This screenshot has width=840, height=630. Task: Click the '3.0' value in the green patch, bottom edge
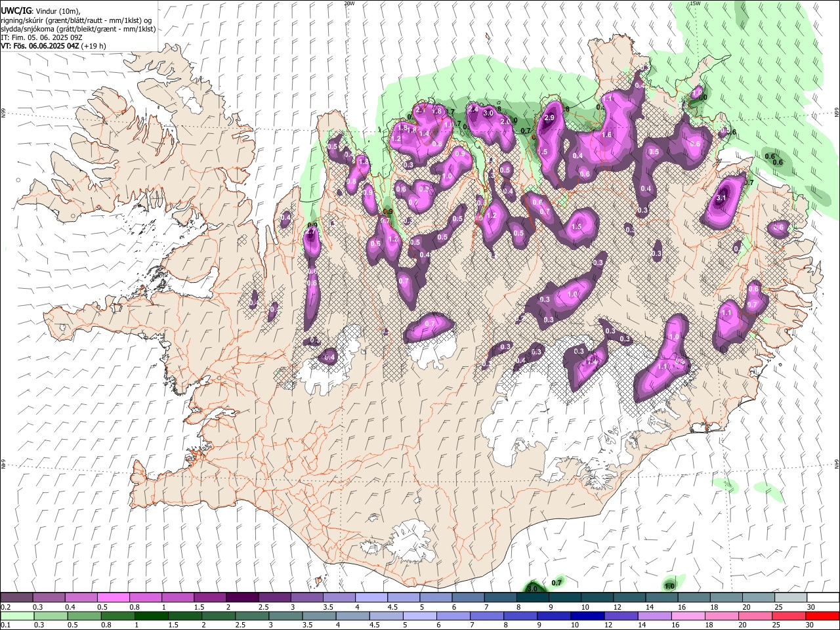[x=532, y=589]
